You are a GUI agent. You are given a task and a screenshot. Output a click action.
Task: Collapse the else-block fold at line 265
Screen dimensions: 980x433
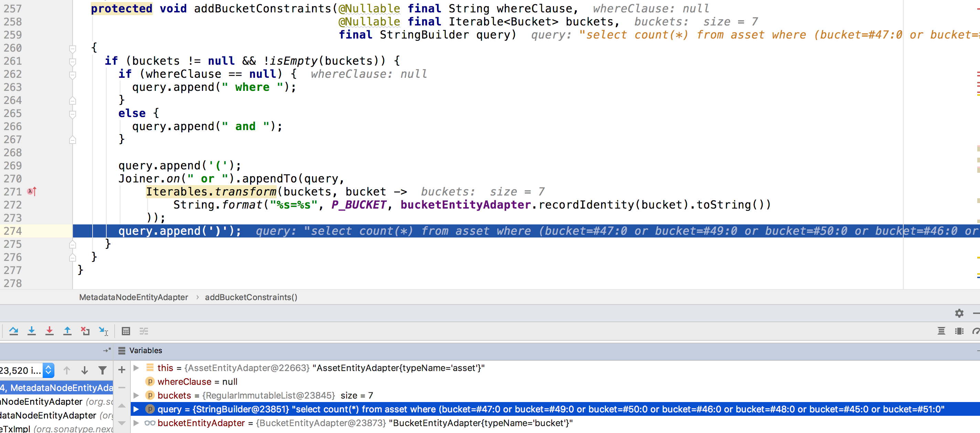(72, 114)
